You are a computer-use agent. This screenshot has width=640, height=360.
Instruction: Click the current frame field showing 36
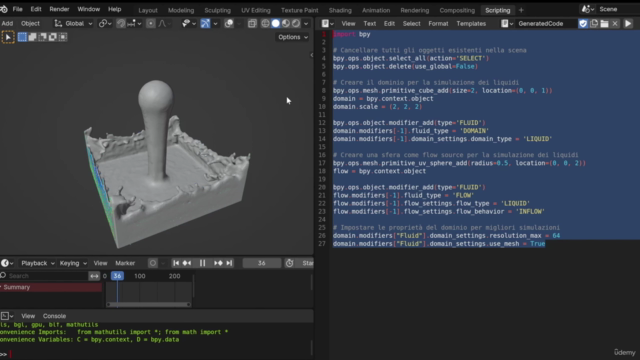click(262, 263)
